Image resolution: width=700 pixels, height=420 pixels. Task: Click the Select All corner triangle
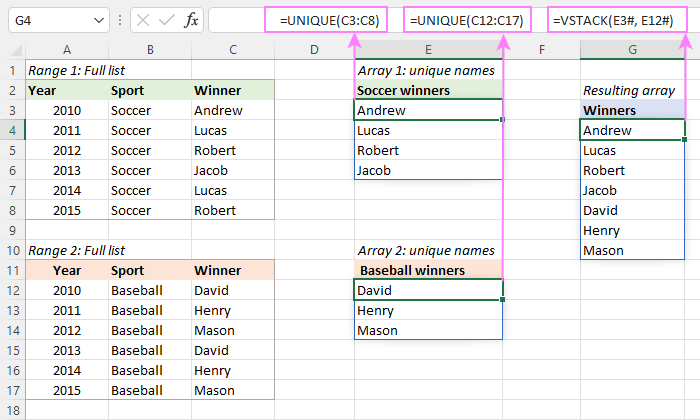coord(13,50)
